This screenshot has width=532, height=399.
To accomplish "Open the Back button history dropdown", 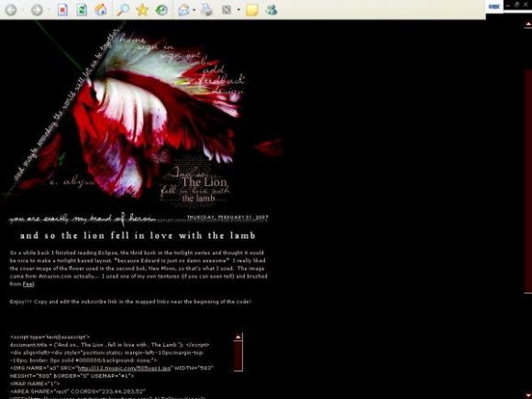I will [23, 10].
